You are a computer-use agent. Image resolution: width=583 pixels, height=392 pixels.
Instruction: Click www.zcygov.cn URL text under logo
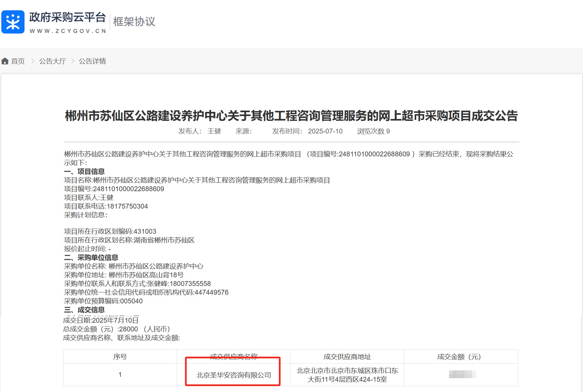click(68, 31)
